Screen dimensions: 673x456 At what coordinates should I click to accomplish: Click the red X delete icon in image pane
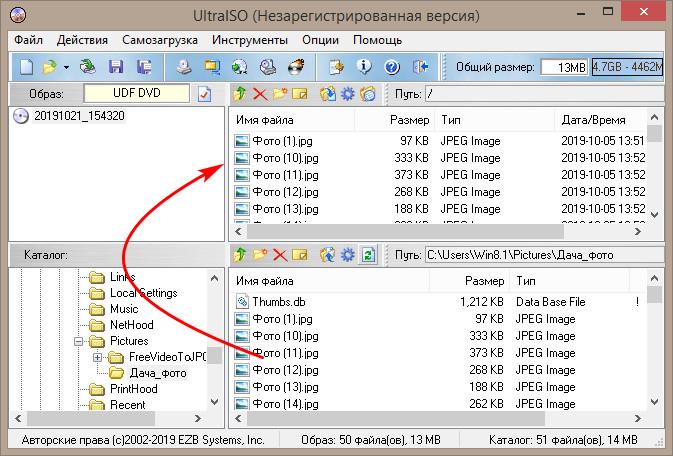coord(260,94)
